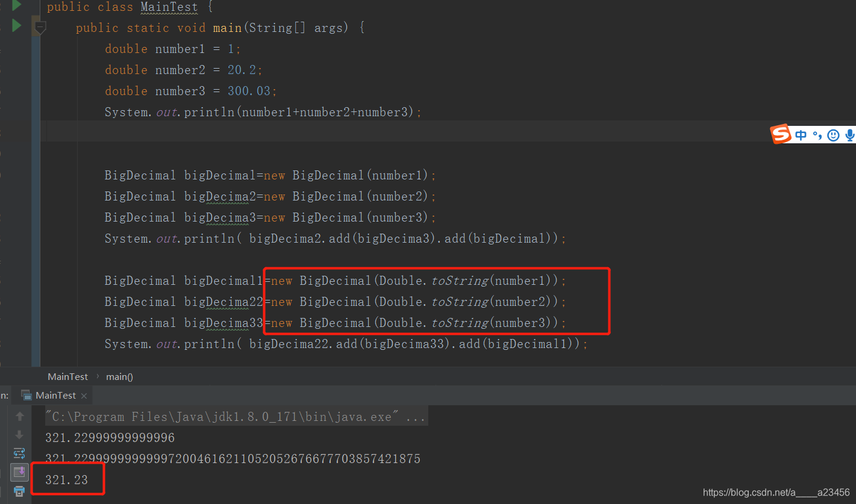The width and height of the screenshot is (856, 504).
Task: Open the Sogou emoji panel
Action: [833, 135]
